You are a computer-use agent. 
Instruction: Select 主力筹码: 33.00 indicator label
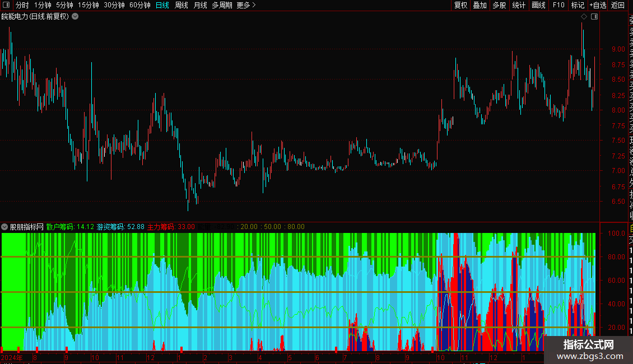[x=171, y=227]
